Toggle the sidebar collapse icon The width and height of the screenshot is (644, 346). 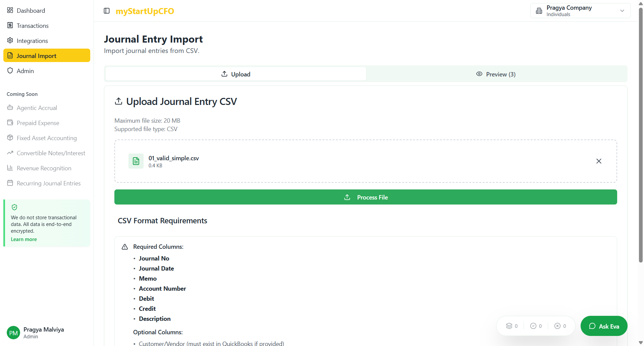click(107, 11)
